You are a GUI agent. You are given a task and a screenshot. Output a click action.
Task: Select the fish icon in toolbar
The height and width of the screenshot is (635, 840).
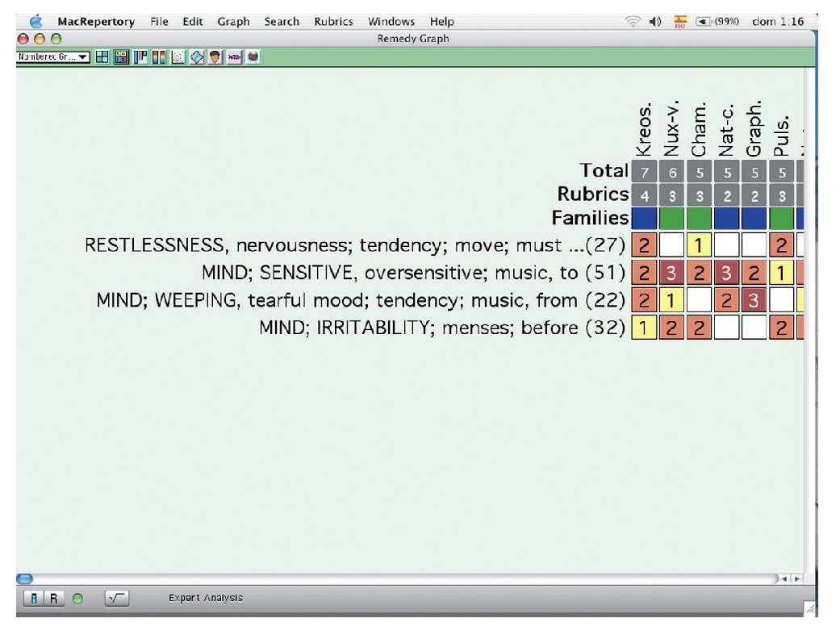click(x=234, y=57)
